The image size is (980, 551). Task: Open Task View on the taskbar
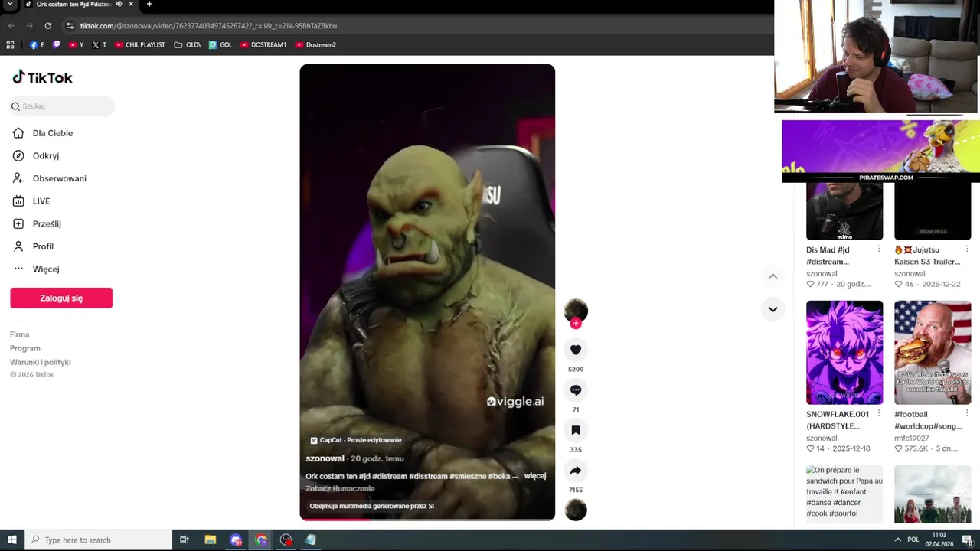(184, 540)
